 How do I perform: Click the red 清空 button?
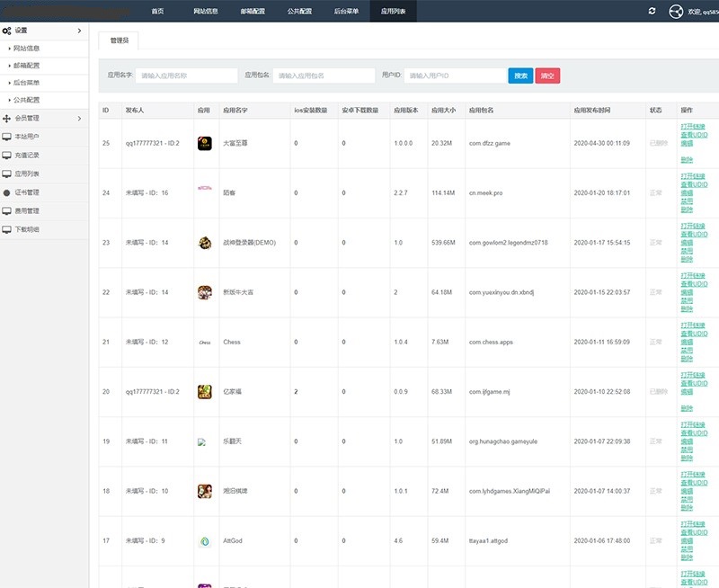click(x=546, y=76)
